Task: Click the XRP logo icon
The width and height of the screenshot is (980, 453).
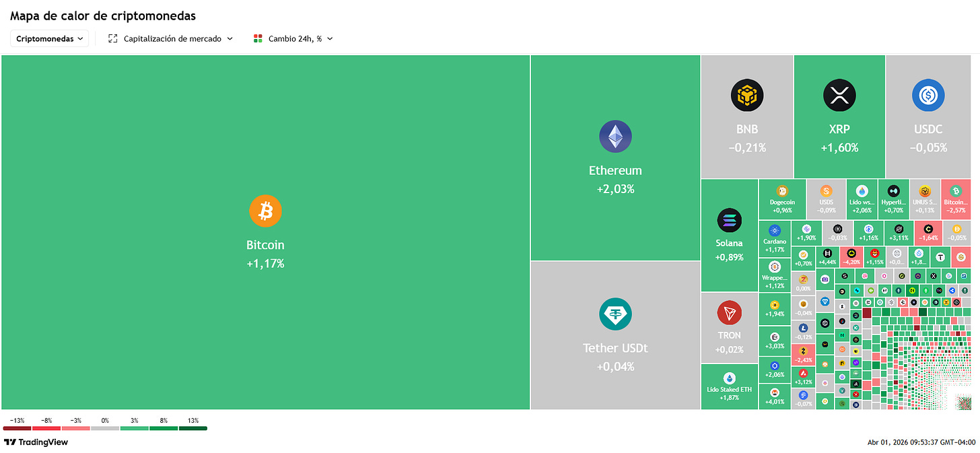Action: click(x=839, y=96)
